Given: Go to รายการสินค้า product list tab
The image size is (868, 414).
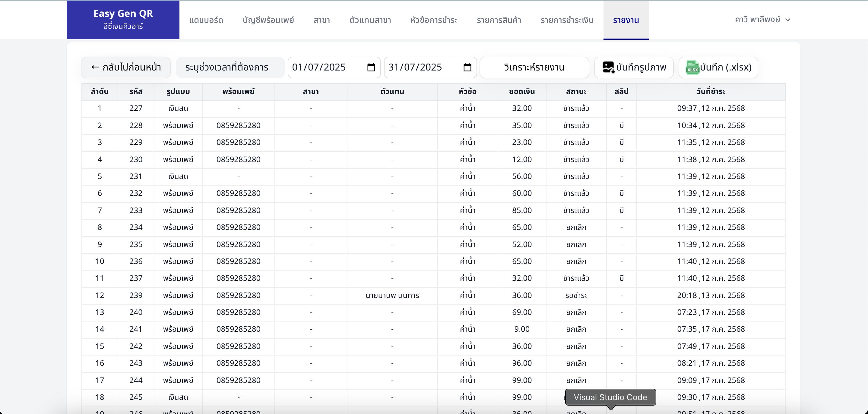Looking at the screenshot, I should tap(499, 20).
